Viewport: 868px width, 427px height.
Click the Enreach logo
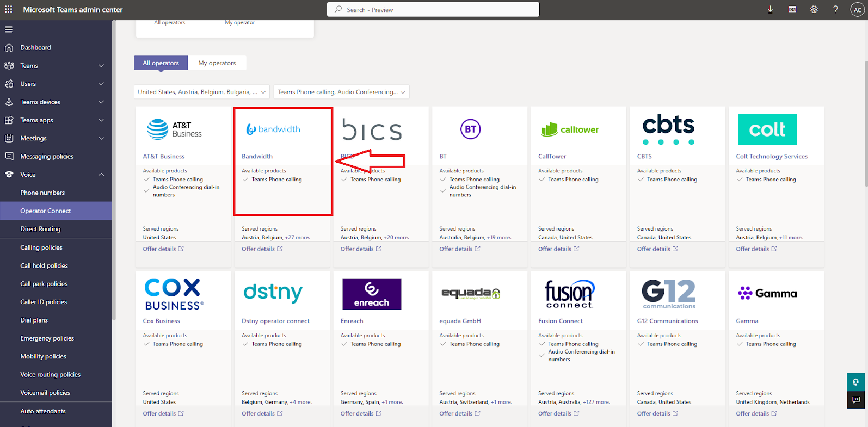click(372, 294)
